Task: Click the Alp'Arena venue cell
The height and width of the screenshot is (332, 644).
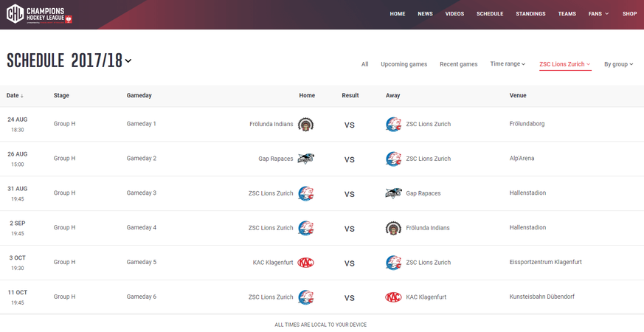Action: (x=522, y=158)
